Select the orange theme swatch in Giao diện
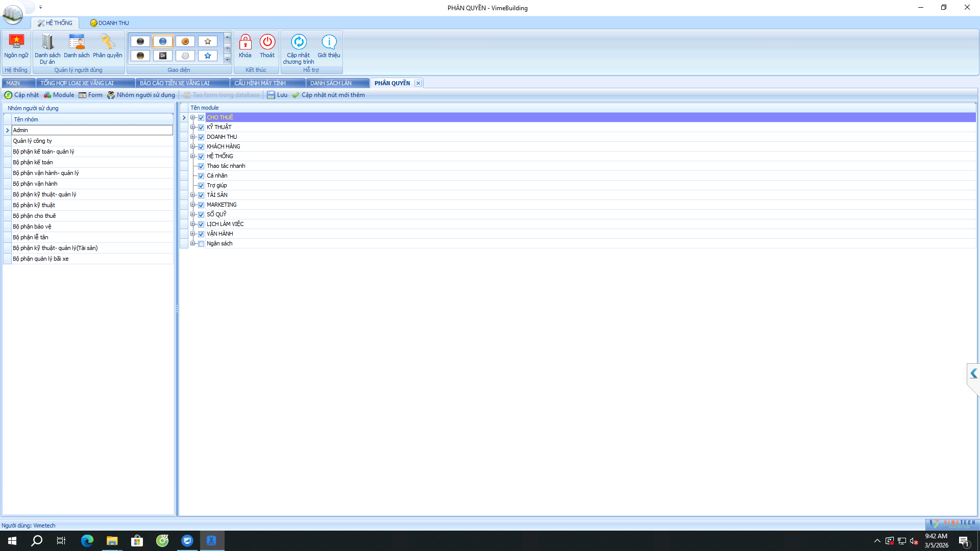This screenshot has height=551, width=980. (185, 41)
